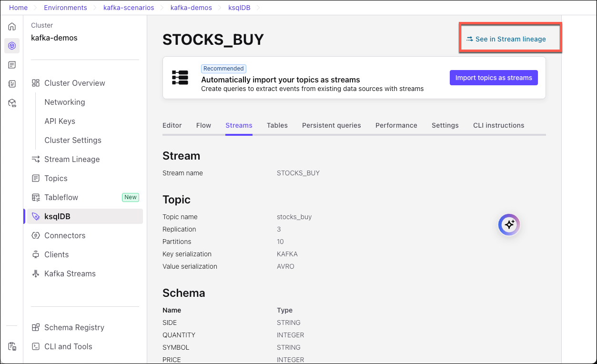Open the Environments icon in left rail

tap(12, 46)
